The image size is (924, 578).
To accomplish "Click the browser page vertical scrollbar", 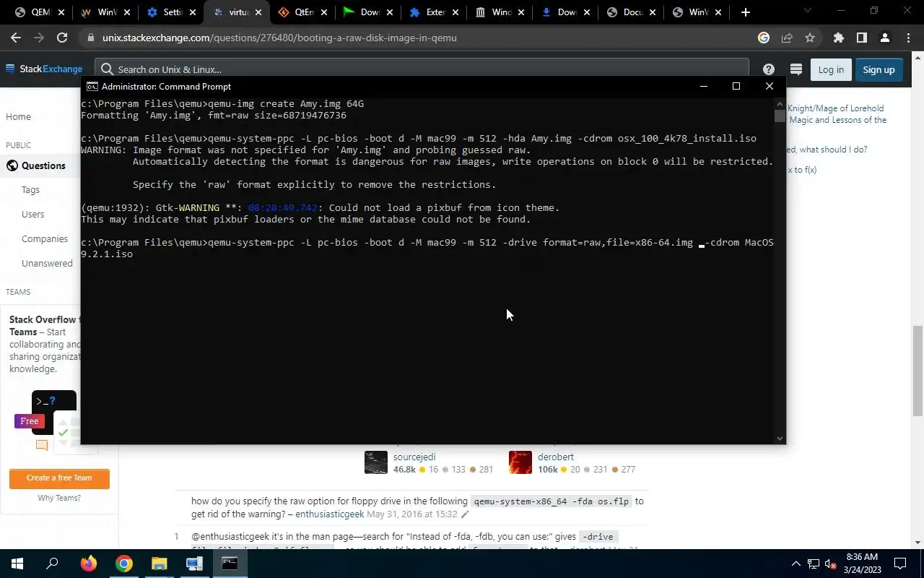I will tap(918, 370).
